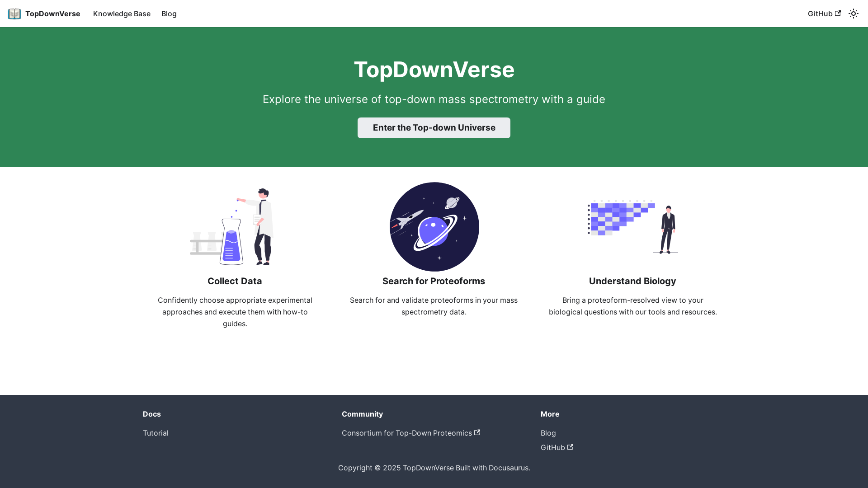The image size is (868, 488).
Task: Click the Copyright 2025 TopDownVerse text
Action: pos(434,468)
